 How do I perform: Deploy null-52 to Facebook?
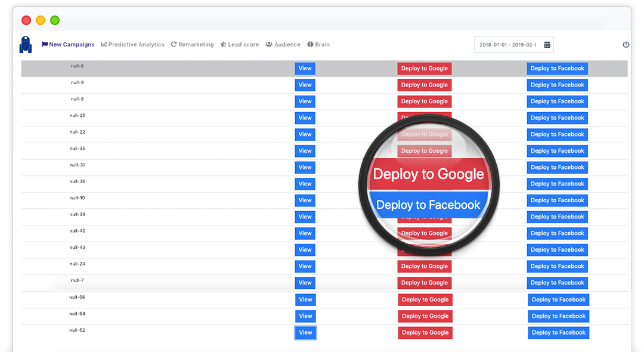tap(559, 333)
